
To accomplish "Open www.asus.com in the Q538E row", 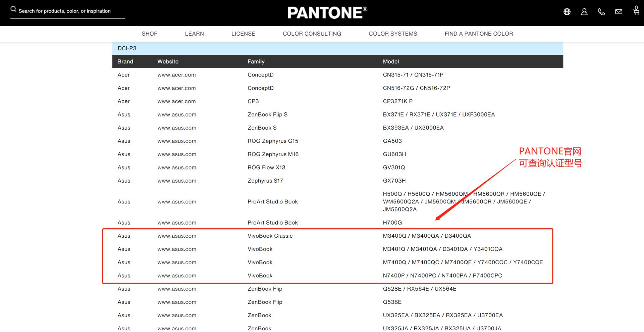I will click(177, 302).
